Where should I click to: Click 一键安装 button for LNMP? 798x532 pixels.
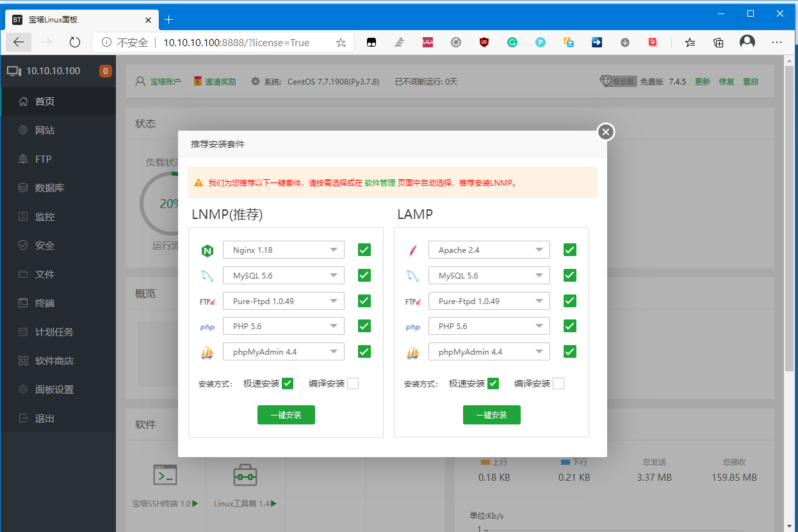point(286,415)
